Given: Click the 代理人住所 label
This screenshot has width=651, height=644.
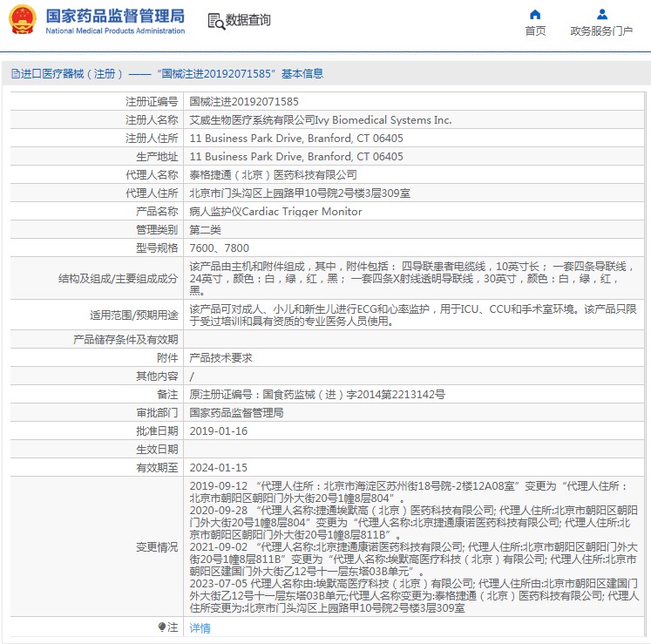Looking at the screenshot, I should tap(152, 193).
